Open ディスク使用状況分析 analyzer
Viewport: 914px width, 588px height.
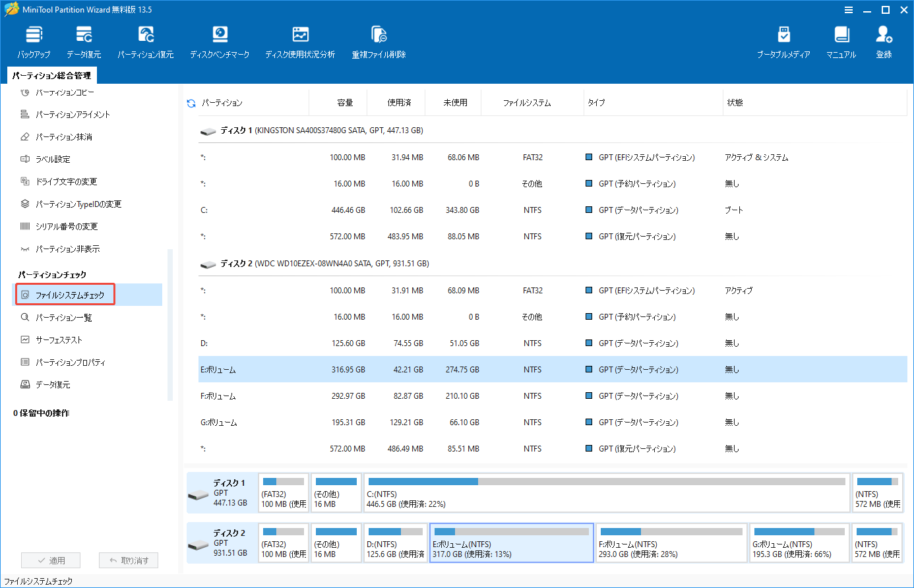coord(300,40)
